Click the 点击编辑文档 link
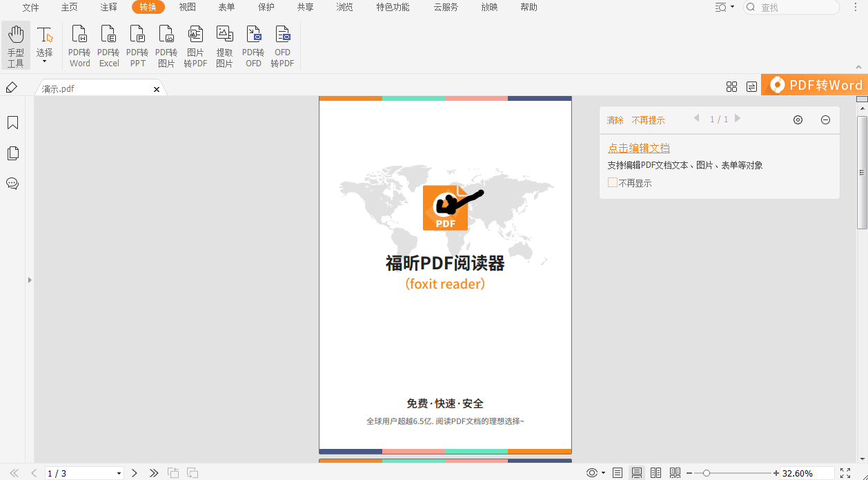Viewport: 868px width, 480px height. (638, 148)
